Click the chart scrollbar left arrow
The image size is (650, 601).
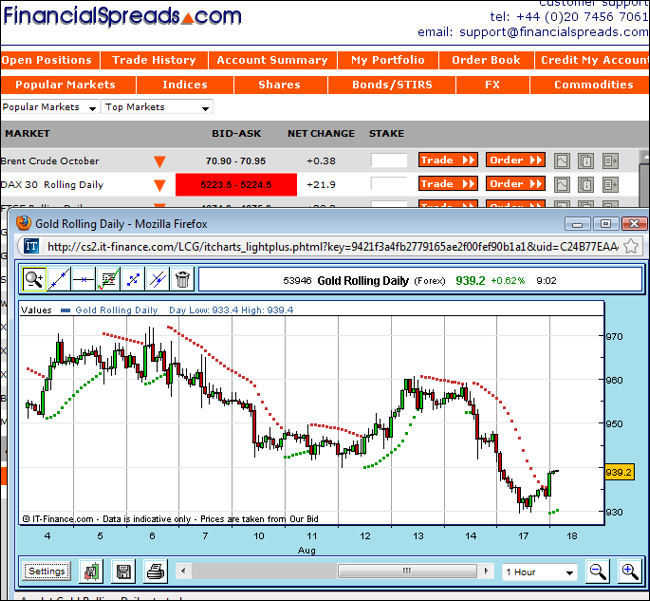pos(184,572)
